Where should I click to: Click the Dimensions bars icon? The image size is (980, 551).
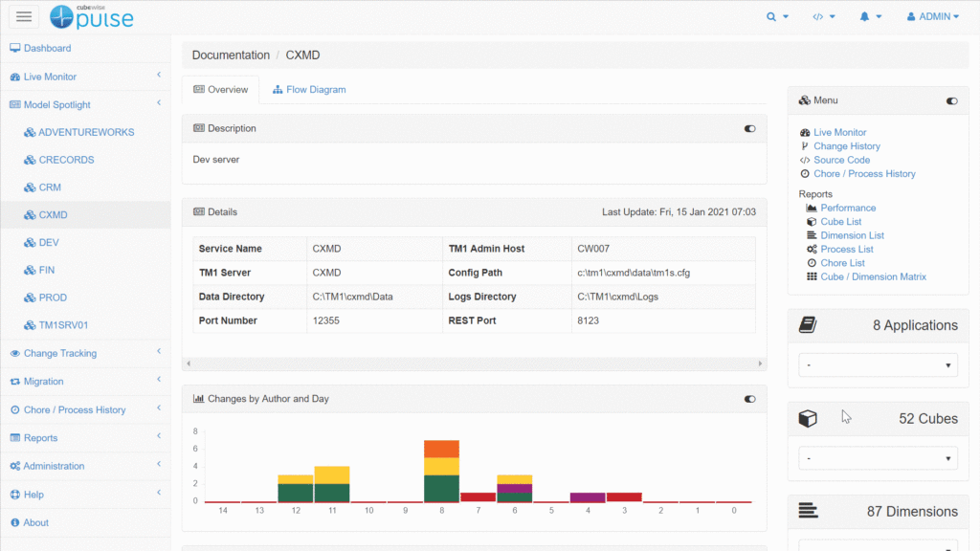(x=808, y=512)
